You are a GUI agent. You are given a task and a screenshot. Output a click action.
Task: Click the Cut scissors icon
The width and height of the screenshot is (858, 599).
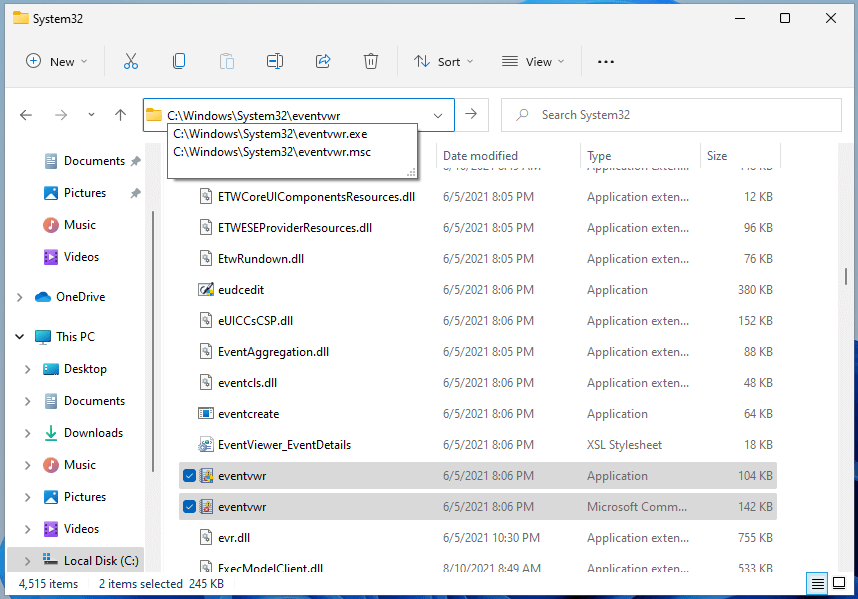point(131,61)
